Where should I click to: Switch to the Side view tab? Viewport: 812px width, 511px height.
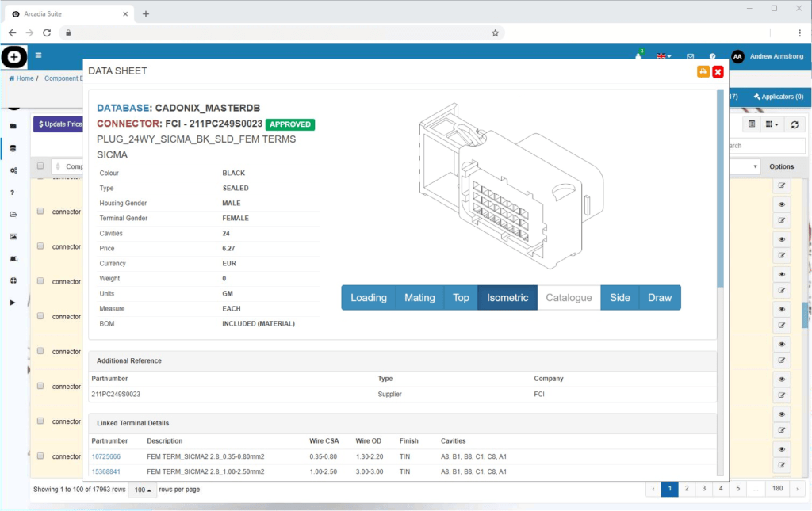pyautogui.click(x=619, y=298)
